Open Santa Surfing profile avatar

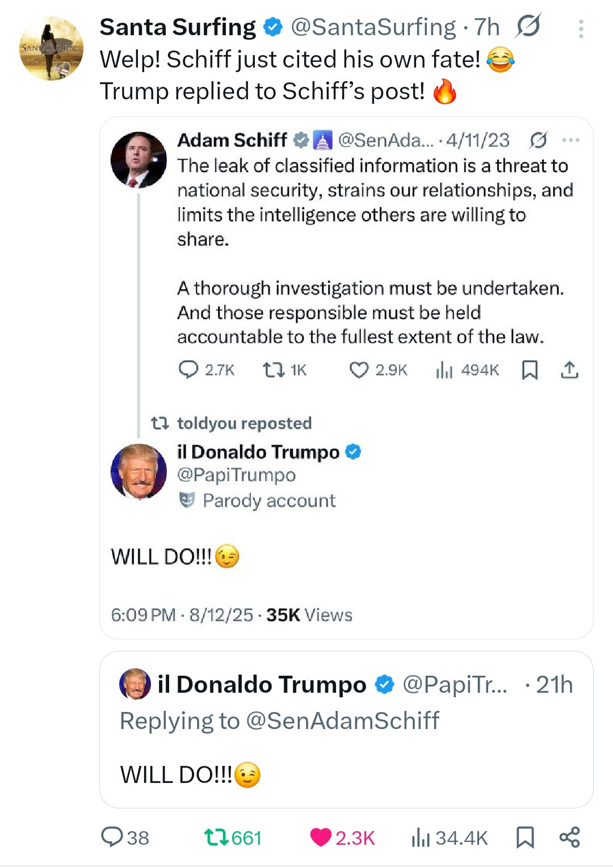(52, 49)
